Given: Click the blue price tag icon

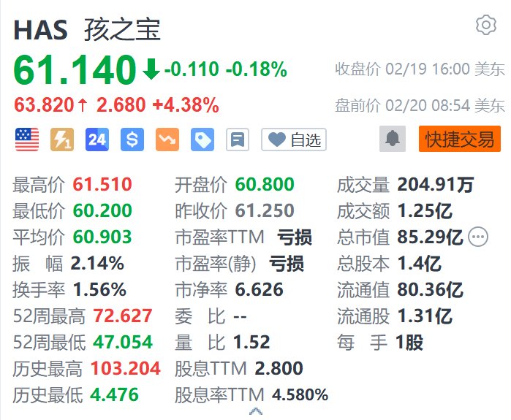Looking at the screenshot, I should 202,140.
